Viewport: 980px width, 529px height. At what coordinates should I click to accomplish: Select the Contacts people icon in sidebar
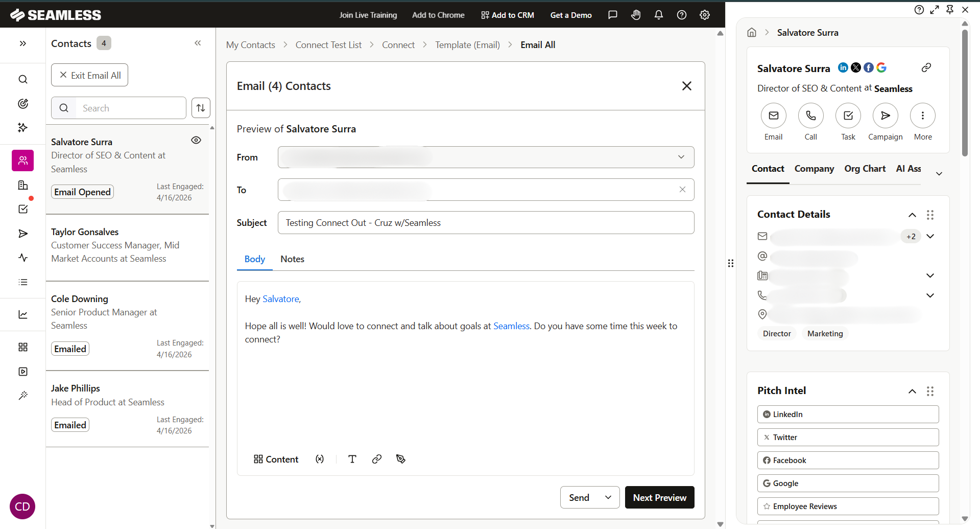tap(22, 160)
